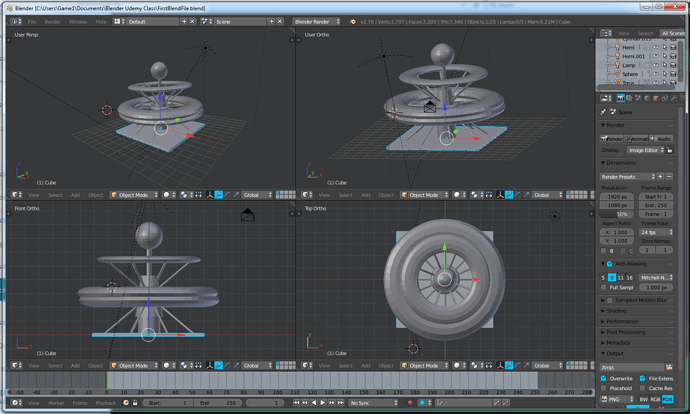Click the Render Layers properties icon

(x=629, y=99)
